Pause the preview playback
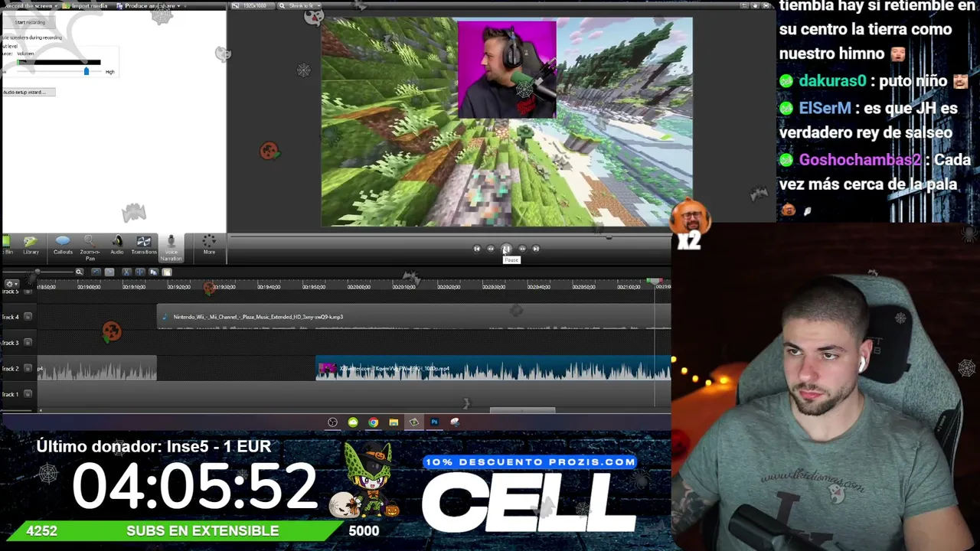The height and width of the screenshot is (551, 980). click(506, 249)
